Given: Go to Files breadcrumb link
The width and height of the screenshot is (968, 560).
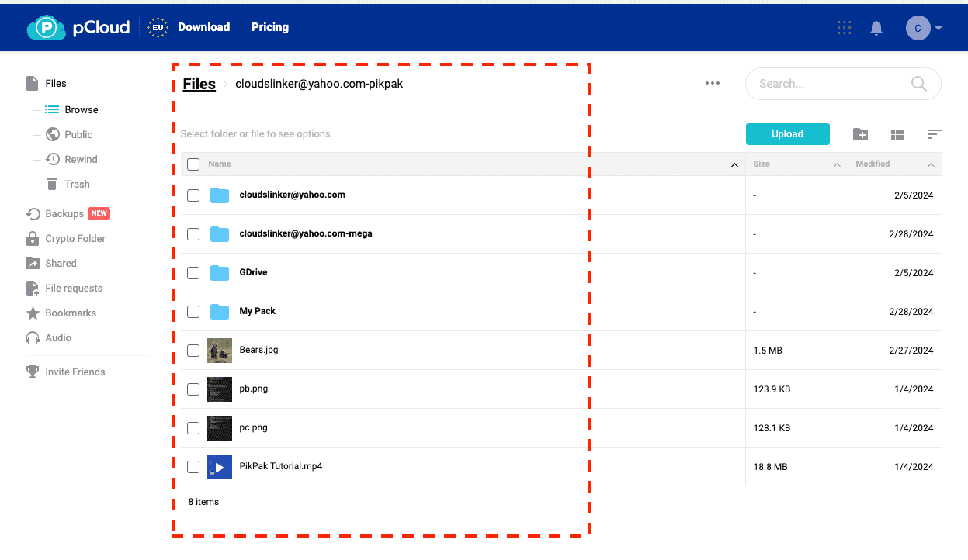Looking at the screenshot, I should click(x=199, y=84).
